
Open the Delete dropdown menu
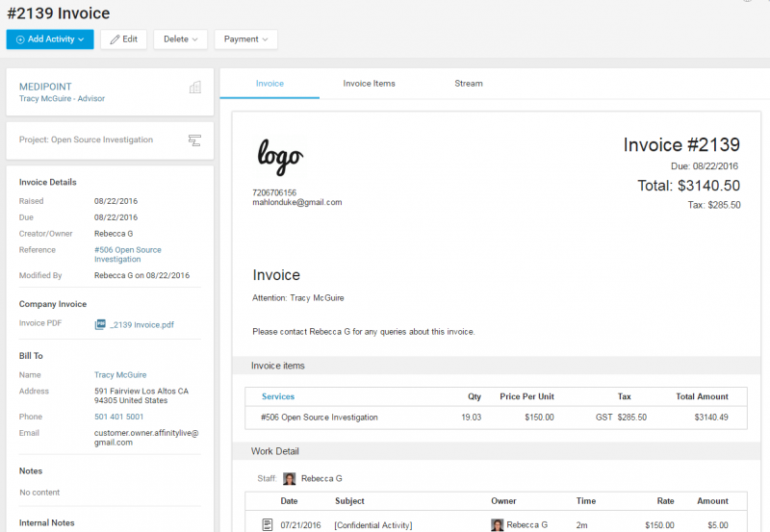[x=180, y=39]
